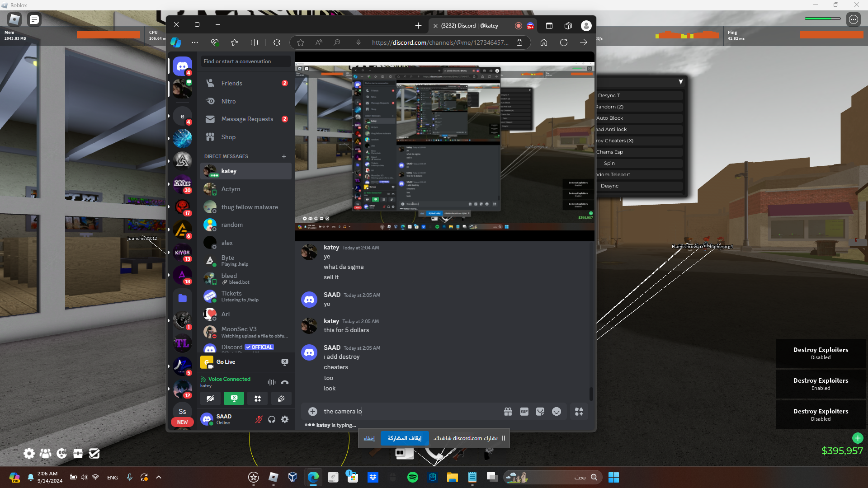Toggle Desync T in the cheat panel

coord(639,96)
